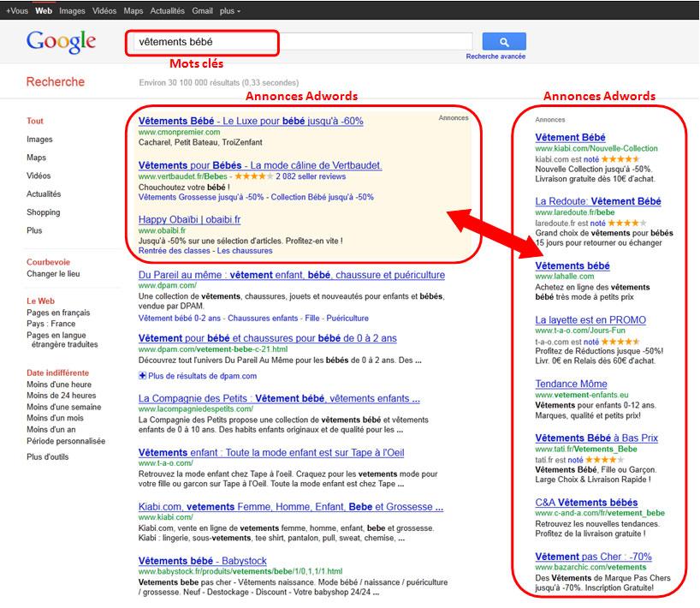700x608 pixels.
Task: Open "Recherche avancée"
Action: (x=496, y=56)
